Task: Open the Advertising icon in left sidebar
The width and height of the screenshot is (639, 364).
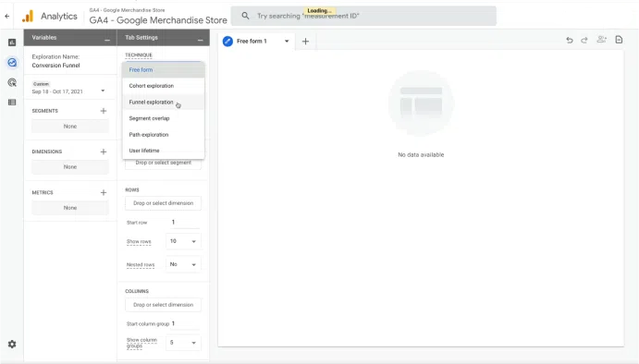Action: [12, 82]
